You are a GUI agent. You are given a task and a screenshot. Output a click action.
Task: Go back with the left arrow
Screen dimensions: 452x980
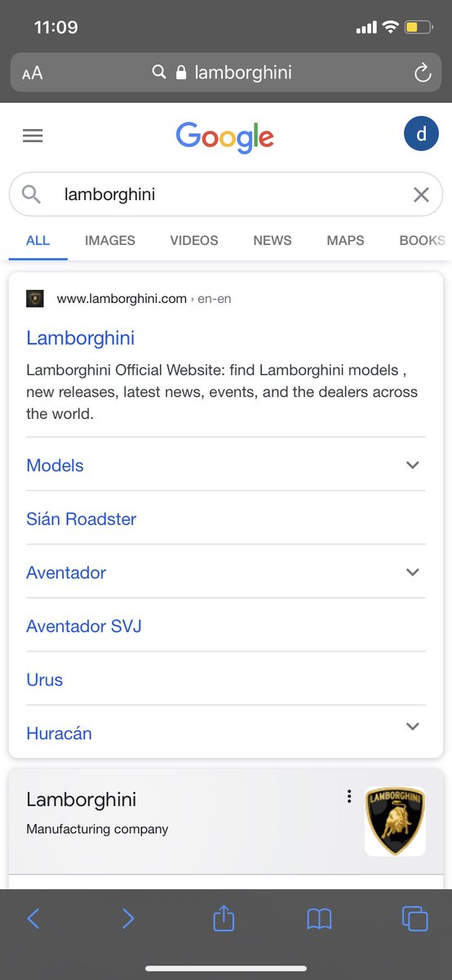point(33,919)
